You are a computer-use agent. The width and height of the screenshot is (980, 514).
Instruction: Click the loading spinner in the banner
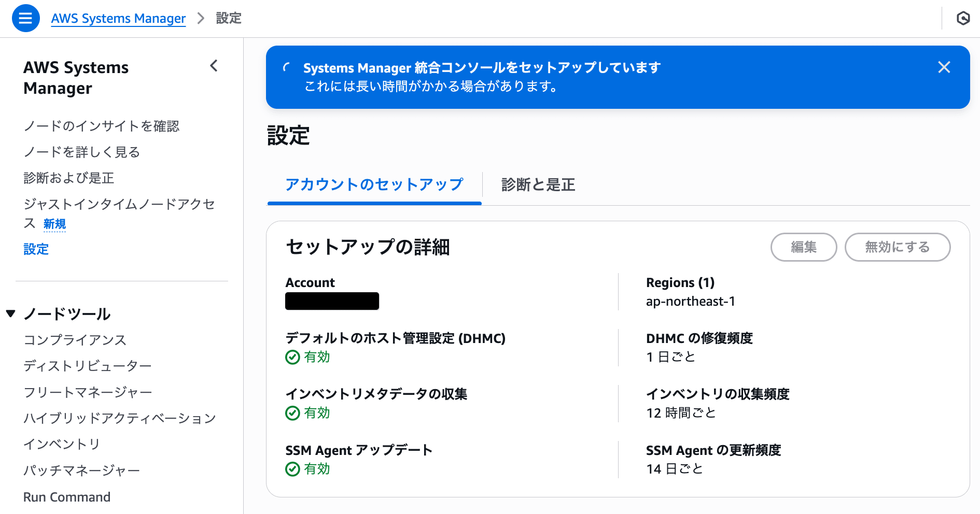(x=287, y=67)
